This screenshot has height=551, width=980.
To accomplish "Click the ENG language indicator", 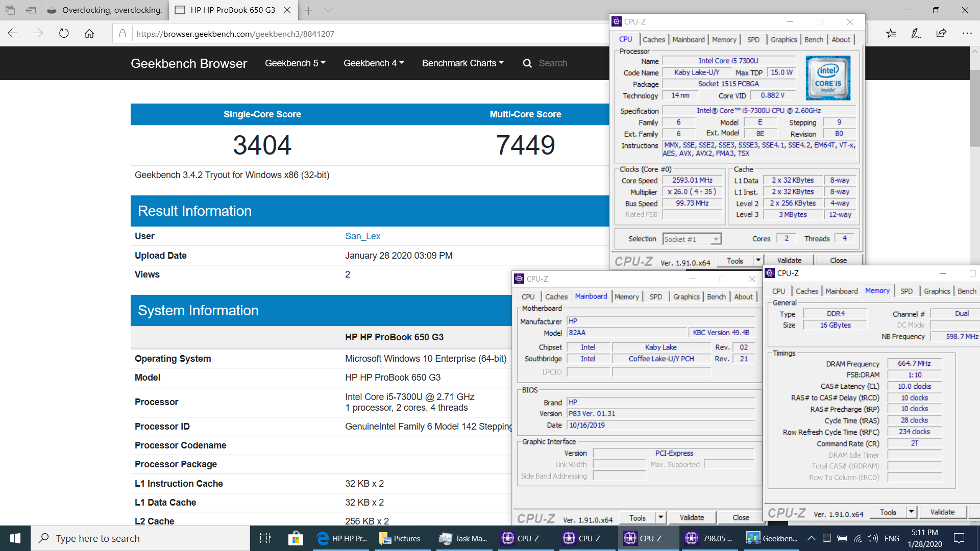I will point(892,538).
